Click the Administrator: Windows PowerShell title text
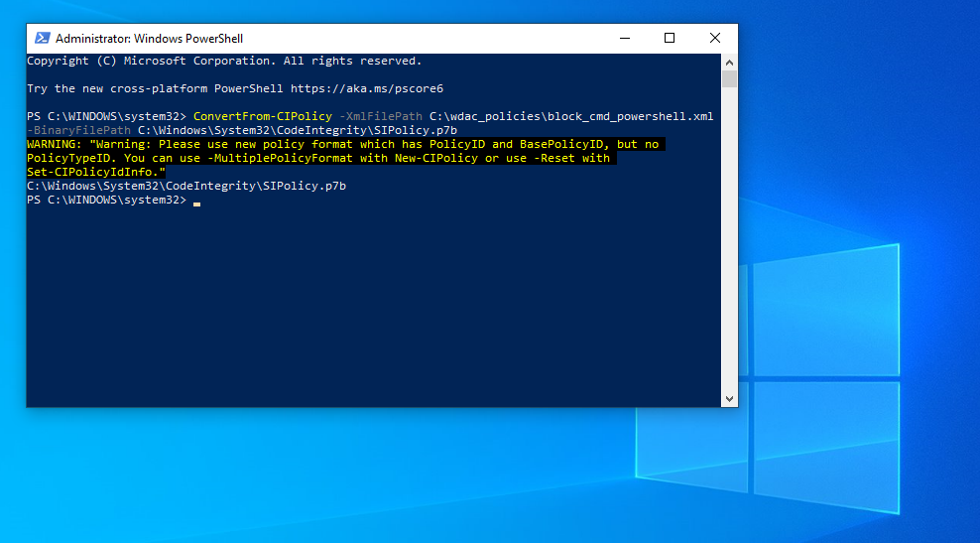This screenshot has height=543, width=980. click(149, 38)
